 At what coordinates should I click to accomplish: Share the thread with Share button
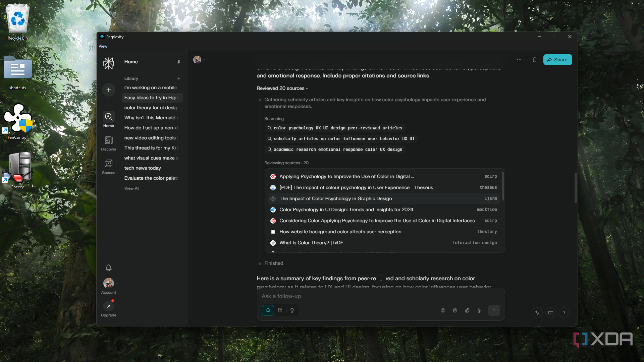(x=557, y=60)
